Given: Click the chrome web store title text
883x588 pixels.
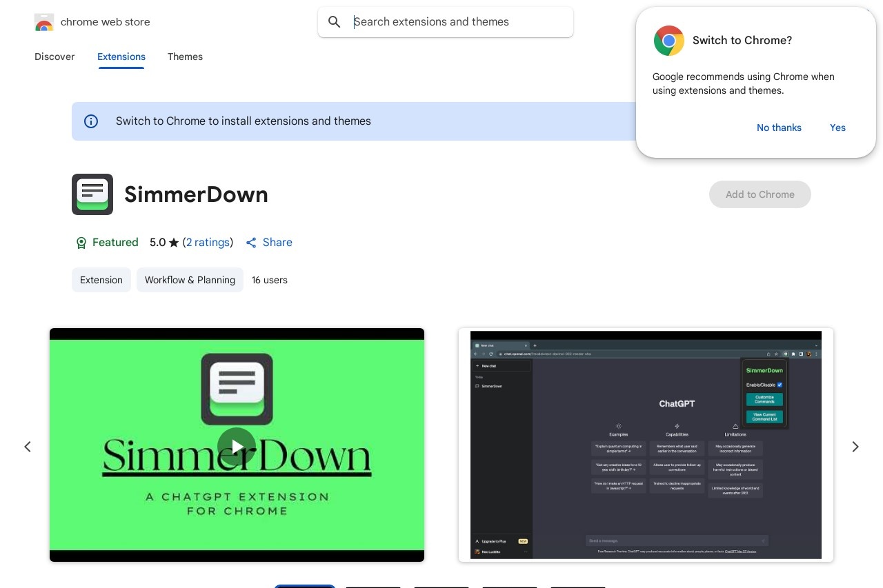Looking at the screenshot, I should 106,22.
